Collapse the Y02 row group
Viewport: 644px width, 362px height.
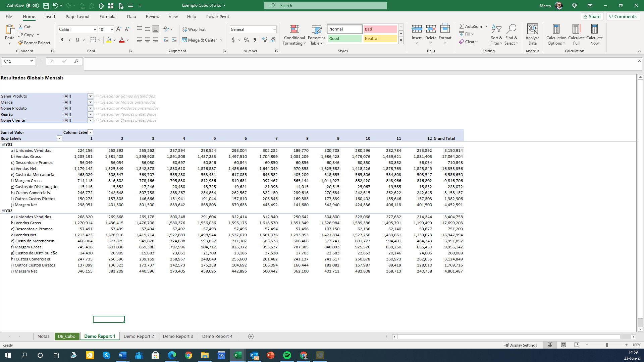[x=3, y=211]
